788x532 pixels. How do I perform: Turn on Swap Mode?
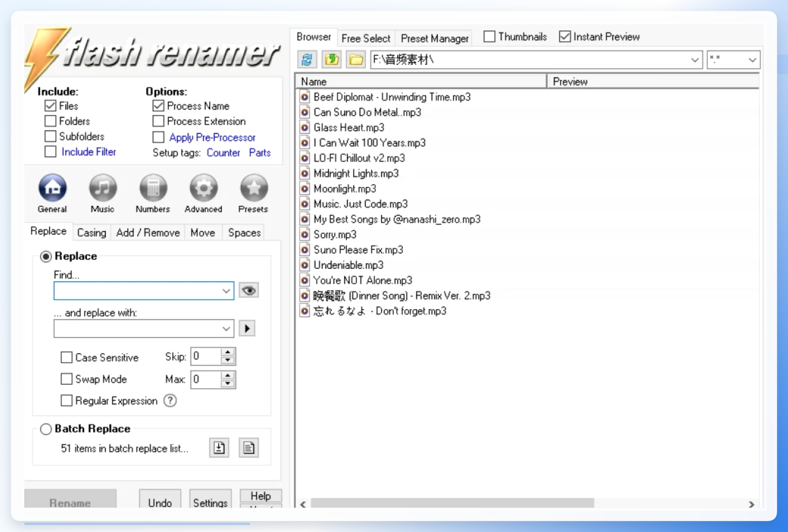pyautogui.click(x=66, y=379)
